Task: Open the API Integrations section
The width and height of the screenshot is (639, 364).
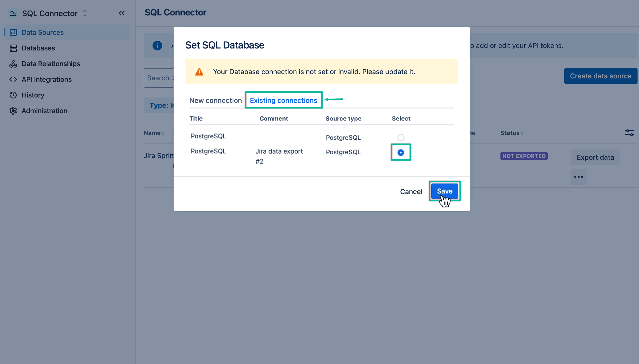Action: (46, 79)
